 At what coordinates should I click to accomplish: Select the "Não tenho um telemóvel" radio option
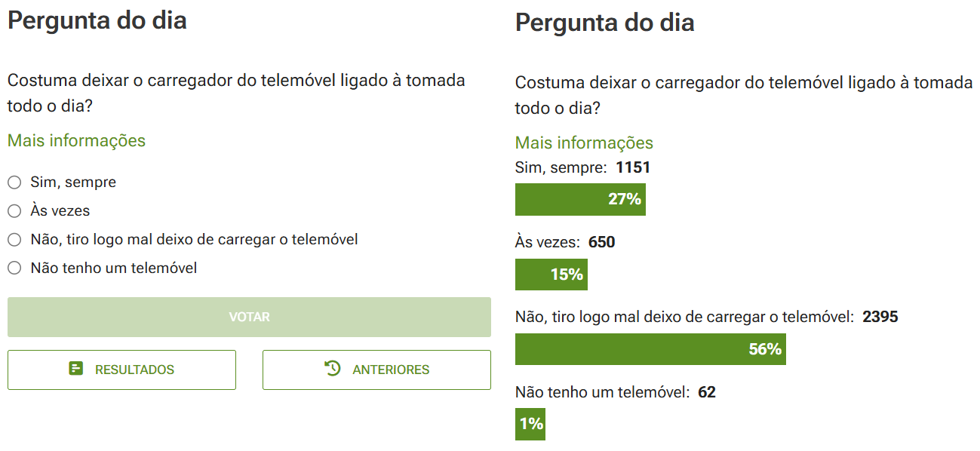[x=14, y=268]
